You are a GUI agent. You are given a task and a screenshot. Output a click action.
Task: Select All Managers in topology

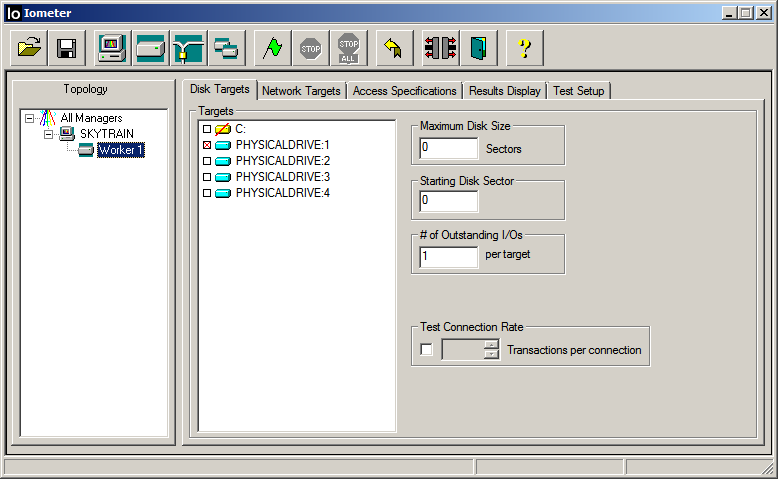click(x=91, y=118)
